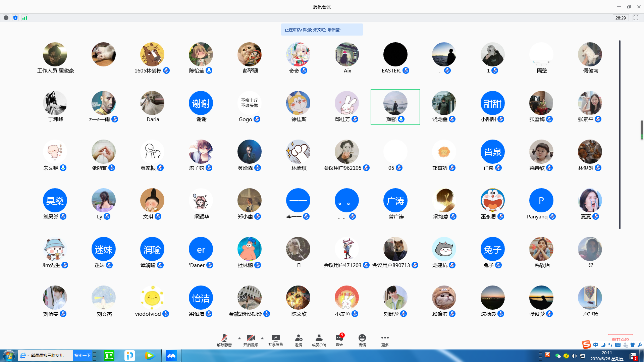Click the participant grid vertical scrollbar
Screen dimensions: 644x362
620,134
